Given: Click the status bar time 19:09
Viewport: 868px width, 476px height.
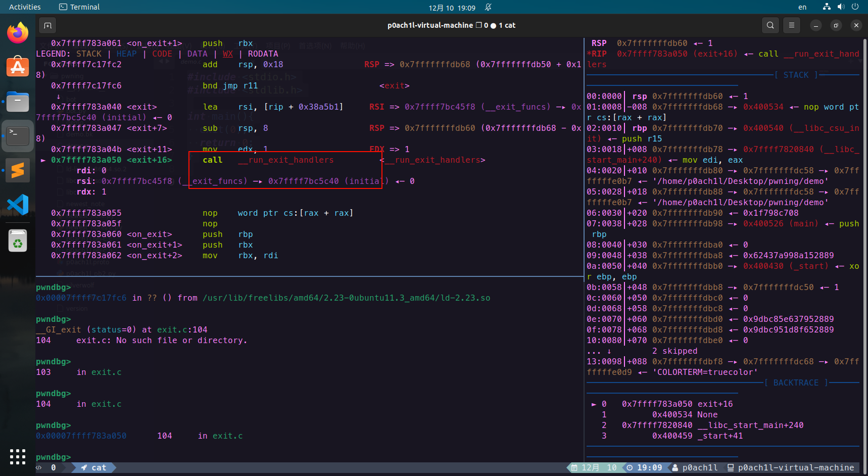Looking at the screenshot, I should point(649,468).
